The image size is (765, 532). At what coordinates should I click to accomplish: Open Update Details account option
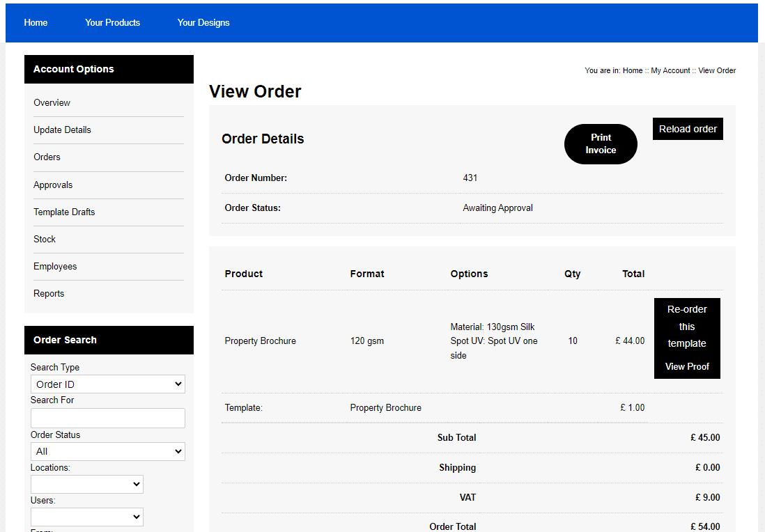click(62, 130)
